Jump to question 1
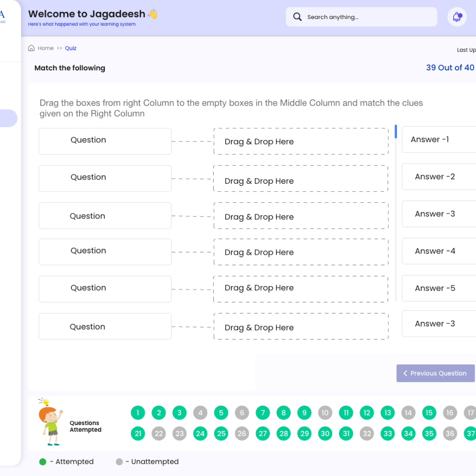 tap(138, 413)
